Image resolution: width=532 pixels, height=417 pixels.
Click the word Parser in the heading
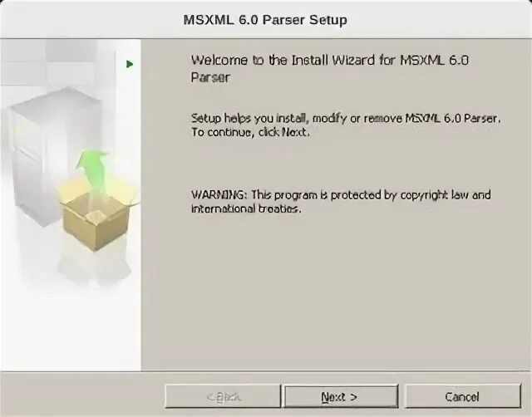210,77
